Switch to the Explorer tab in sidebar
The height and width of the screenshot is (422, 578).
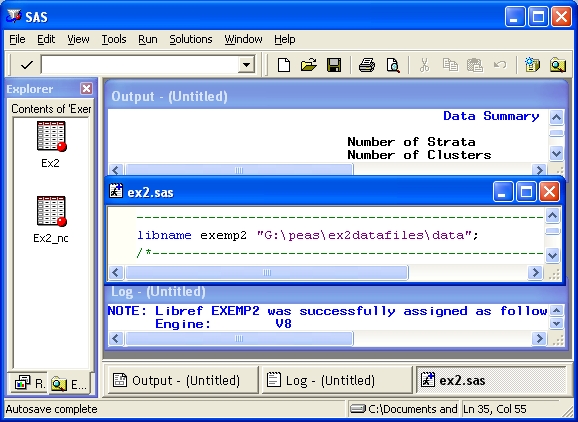70,384
